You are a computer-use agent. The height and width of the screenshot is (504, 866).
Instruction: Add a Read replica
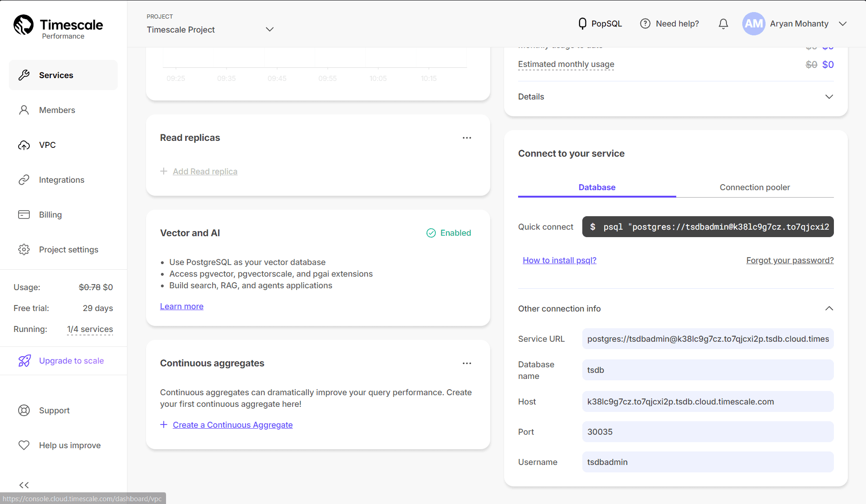click(205, 171)
